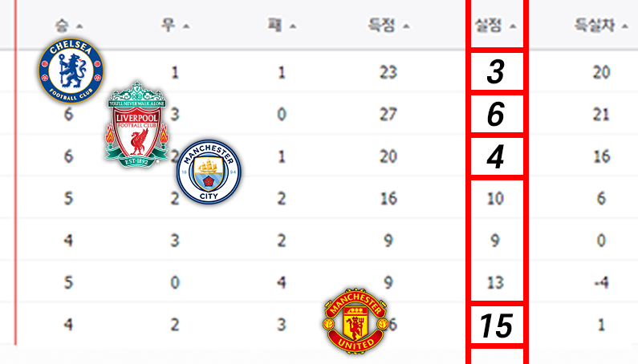Select the highlighted 3 in 실점 column
638x364 pixels.
coord(497,71)
